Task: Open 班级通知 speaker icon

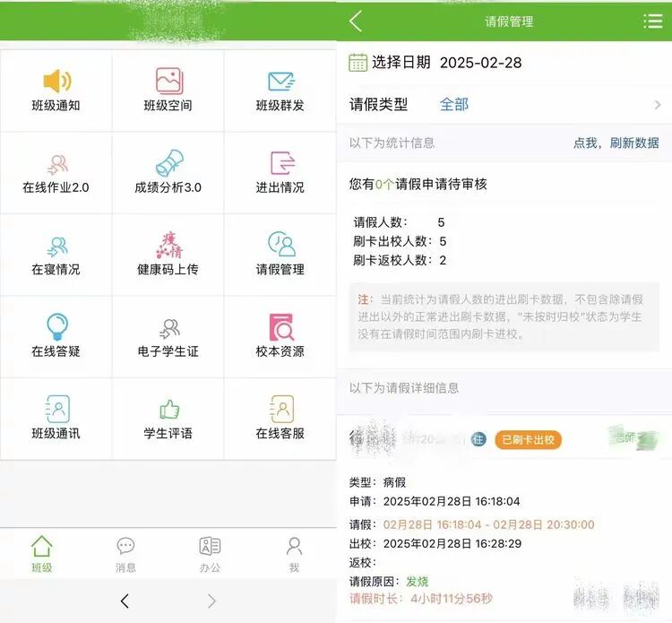Action: pyautogui.click(x=56, y=81)
